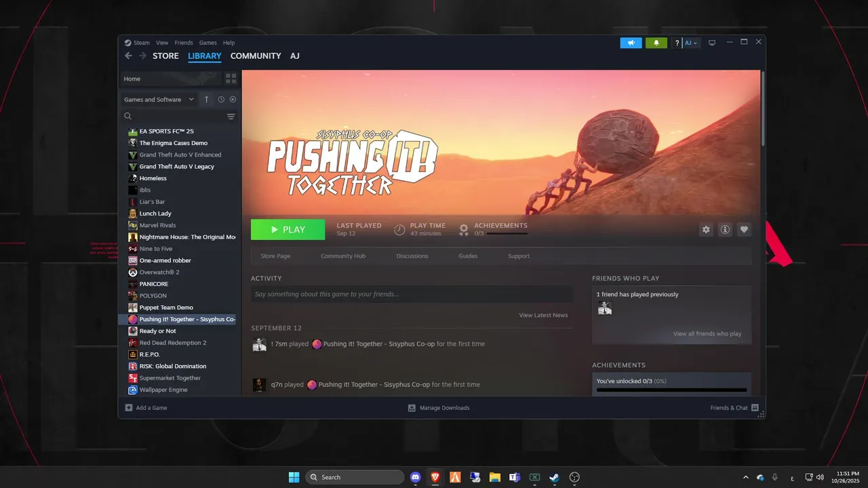Open game info icon beside gear

coord(725,230)
